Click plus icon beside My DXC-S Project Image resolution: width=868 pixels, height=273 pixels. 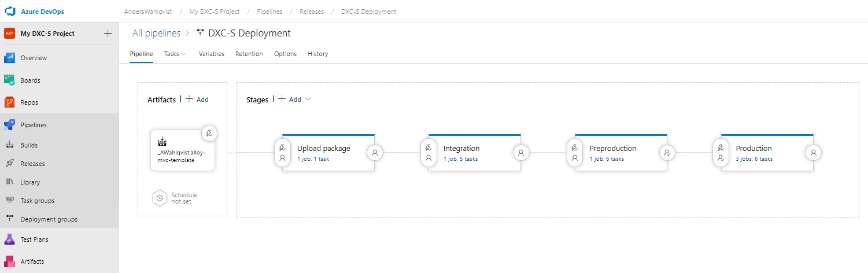point(108,34)
